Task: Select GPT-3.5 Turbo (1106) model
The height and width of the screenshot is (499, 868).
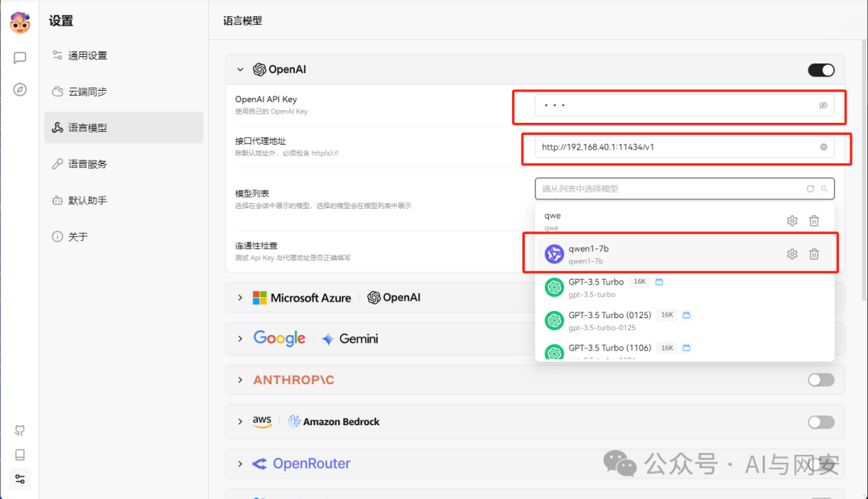Action: (685, 350)
